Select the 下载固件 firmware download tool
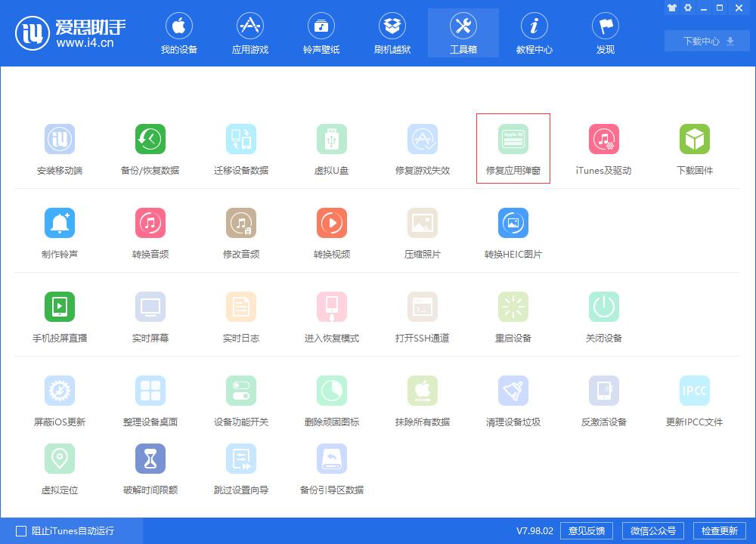The height and width of the screenshot is (544, 756). [694, 147]
